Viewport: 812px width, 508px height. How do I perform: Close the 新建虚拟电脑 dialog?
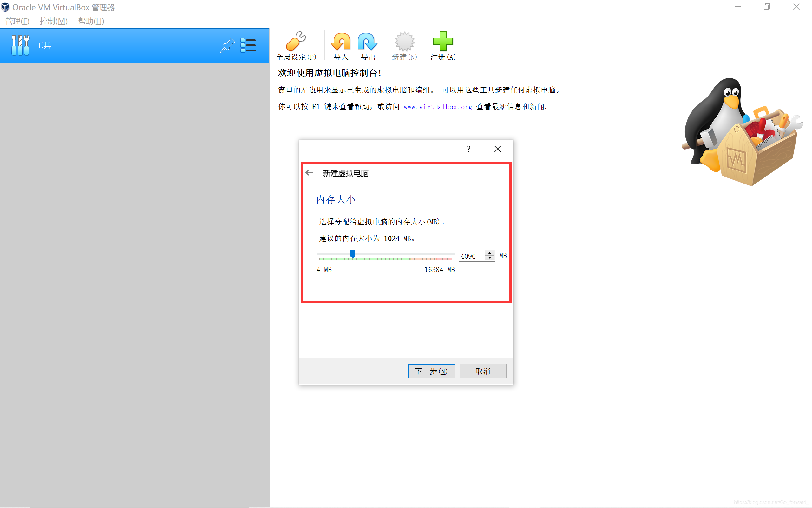(497, 149)
